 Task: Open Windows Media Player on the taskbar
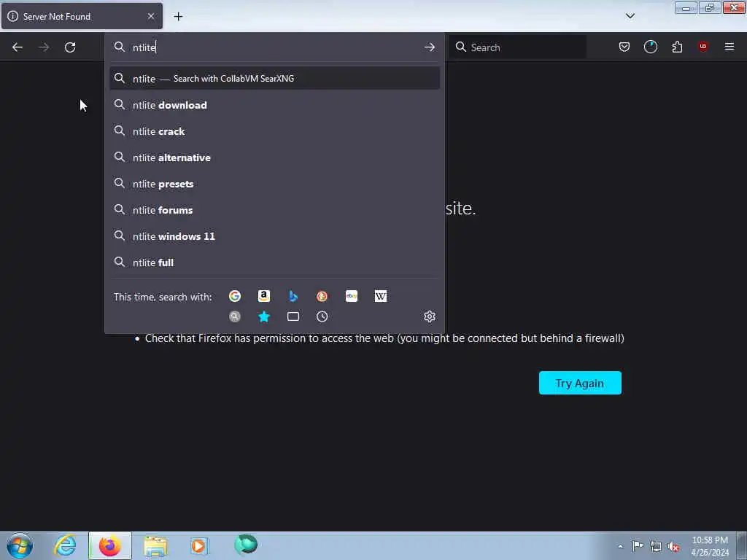tap(200, 545)
